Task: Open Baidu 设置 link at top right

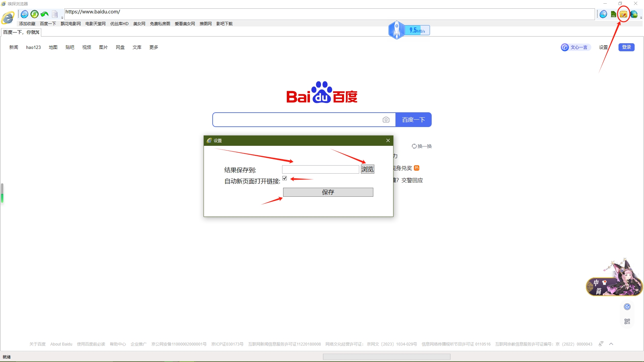Action: coord(603,47)
